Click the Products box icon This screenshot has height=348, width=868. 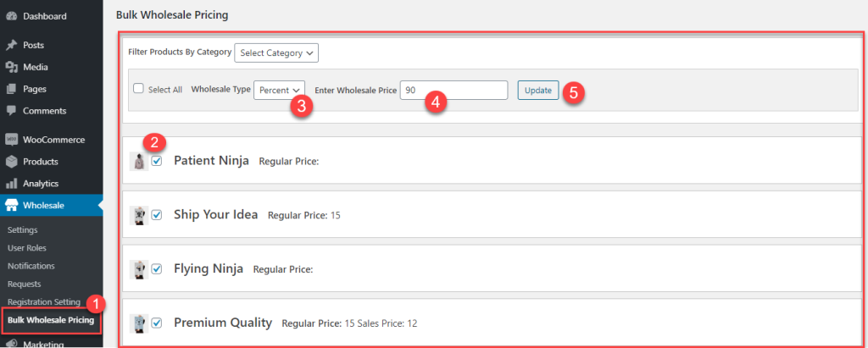(11, 162)
